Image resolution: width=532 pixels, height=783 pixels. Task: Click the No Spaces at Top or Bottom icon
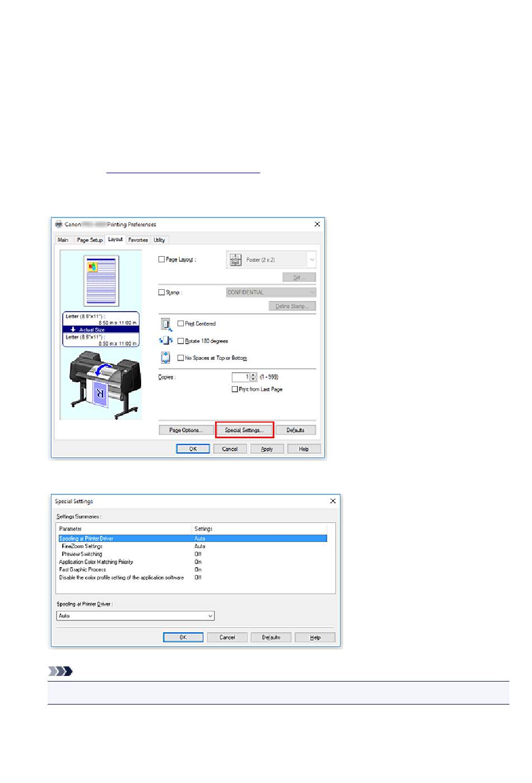pyautogui.click(x=166, y=358)
